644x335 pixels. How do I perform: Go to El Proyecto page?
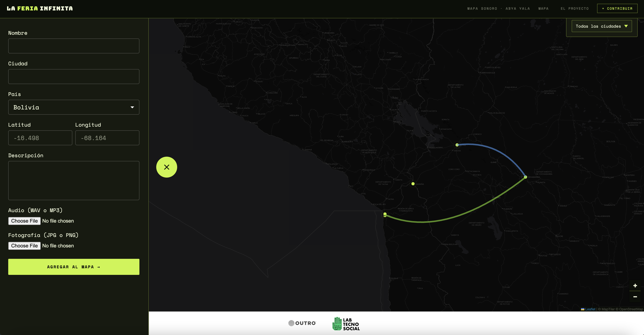(x=574, y=8)
